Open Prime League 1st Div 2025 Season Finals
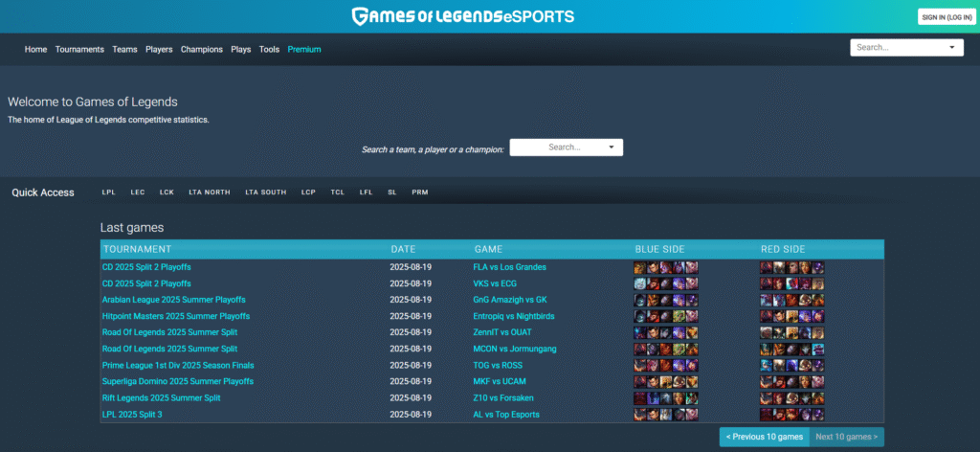Viewport: 980px width, 452px height. pyautogui.click(x=178, y=365)
